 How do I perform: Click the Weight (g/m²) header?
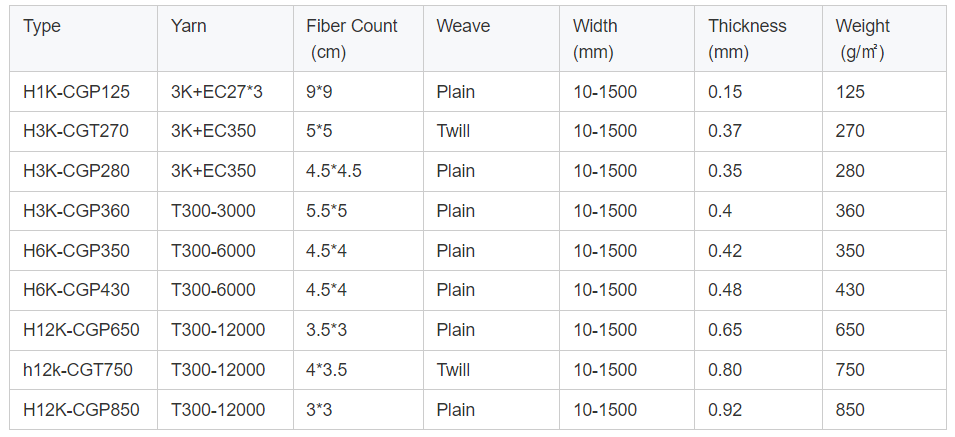click(x=862, y=38)
